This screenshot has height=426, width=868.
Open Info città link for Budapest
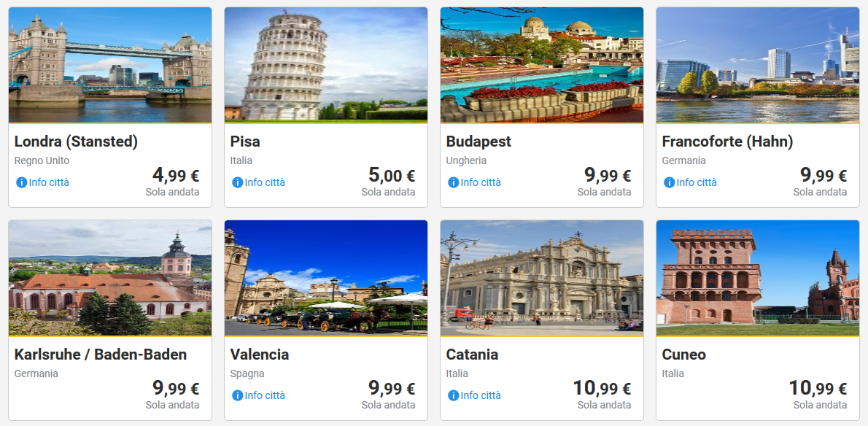click(481, 182)
